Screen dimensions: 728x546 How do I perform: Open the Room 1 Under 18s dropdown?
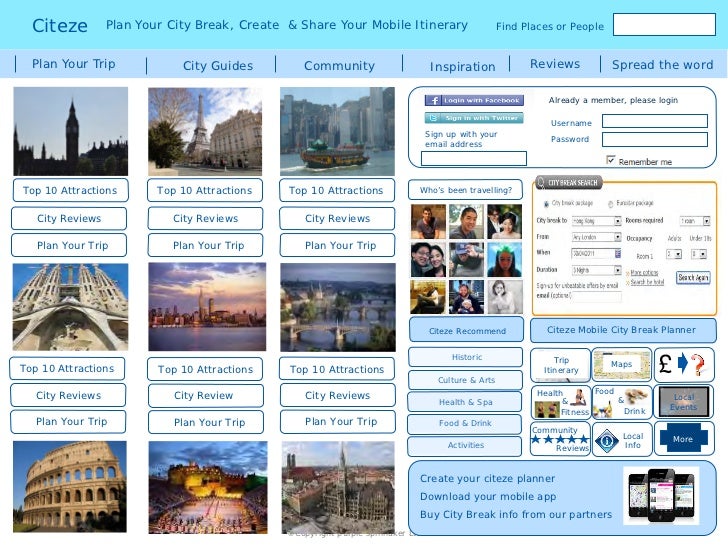coord(699,254)
